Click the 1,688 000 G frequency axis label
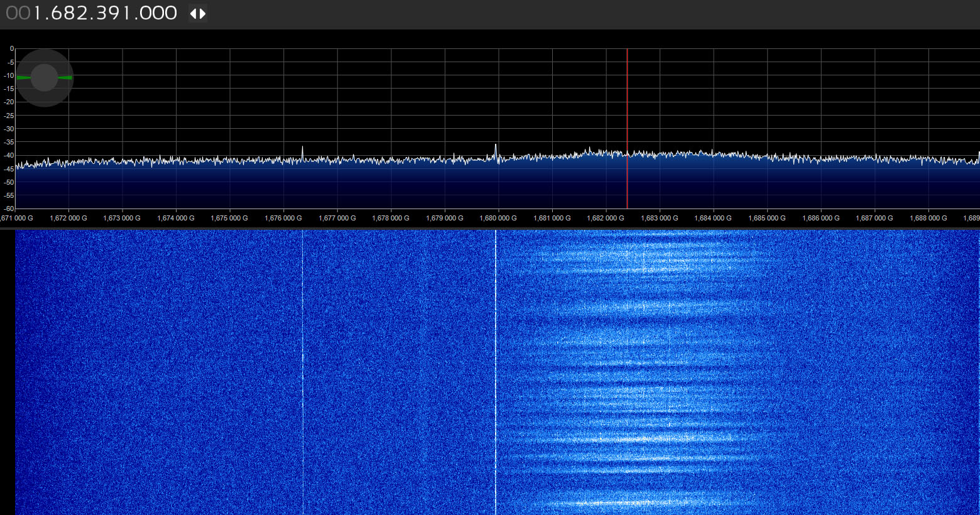This screenshot has width=980, height=515. (928, 218)
